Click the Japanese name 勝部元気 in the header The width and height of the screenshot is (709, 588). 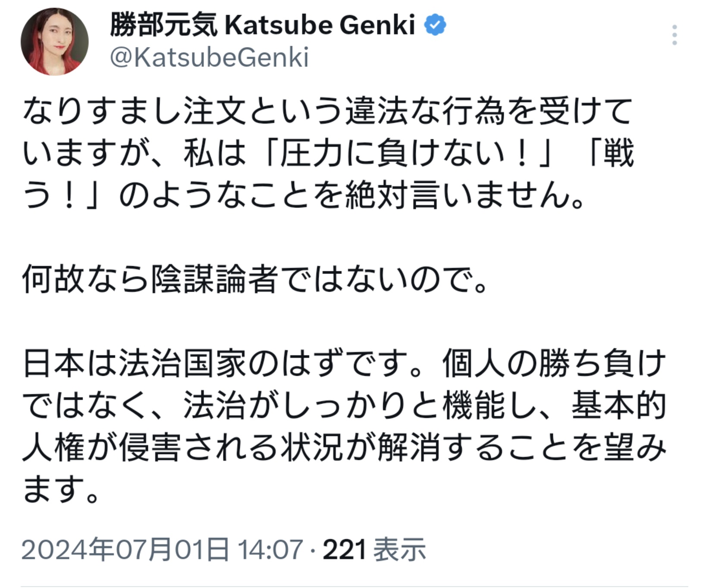pos(164,25)
